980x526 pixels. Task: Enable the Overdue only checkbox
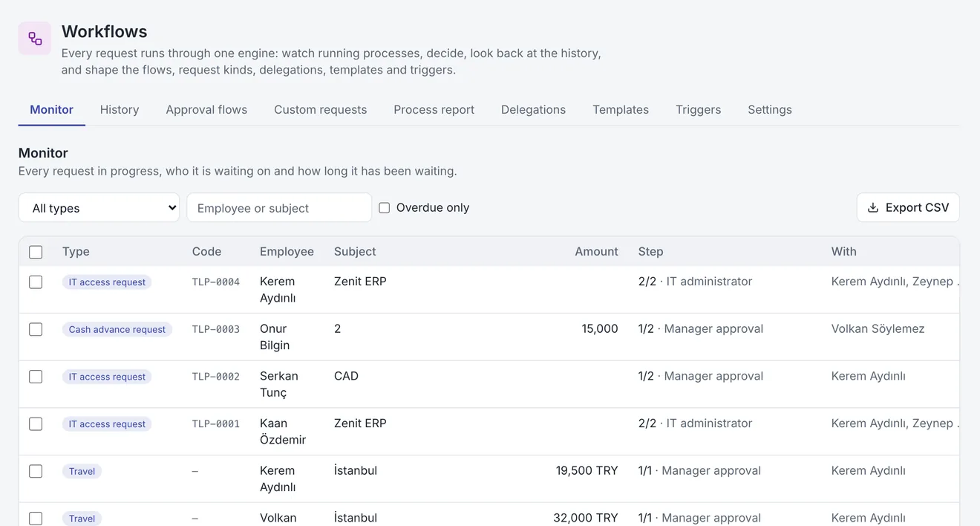385,208
